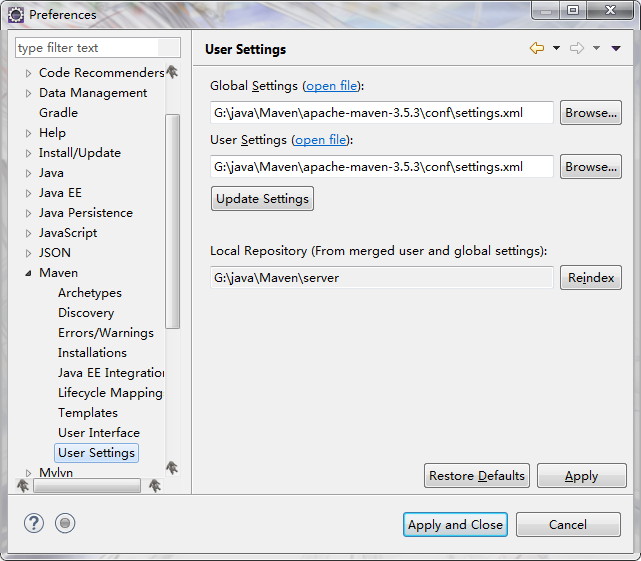
Task: Click Apply and Close button
Action: coord(455,525)
